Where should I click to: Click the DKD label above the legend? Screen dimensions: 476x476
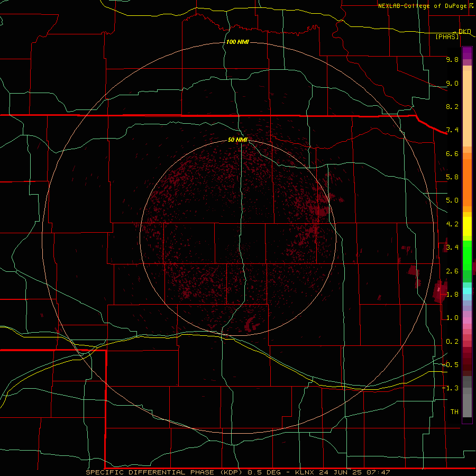coord(464,31)
